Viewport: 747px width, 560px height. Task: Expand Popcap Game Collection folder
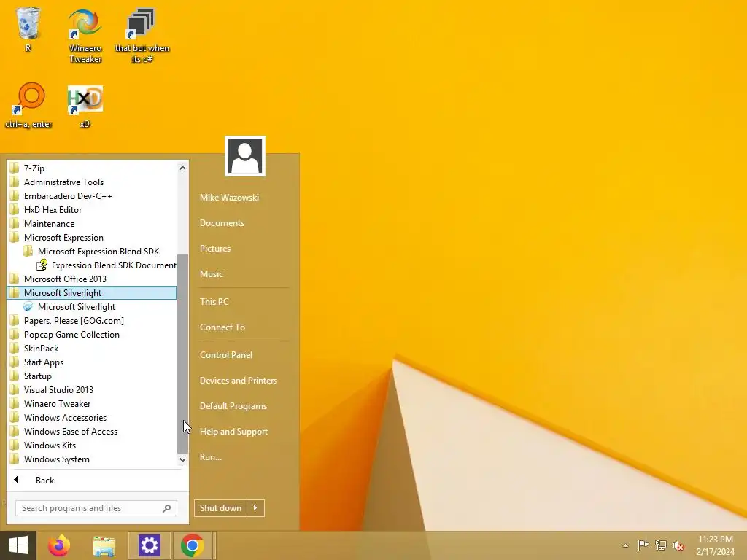[91, 334]
